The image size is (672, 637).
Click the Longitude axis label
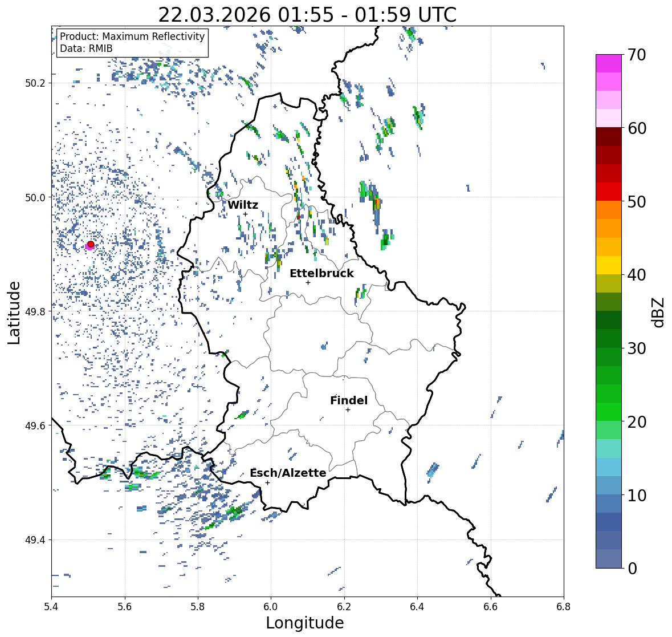[x=305, y=623]
